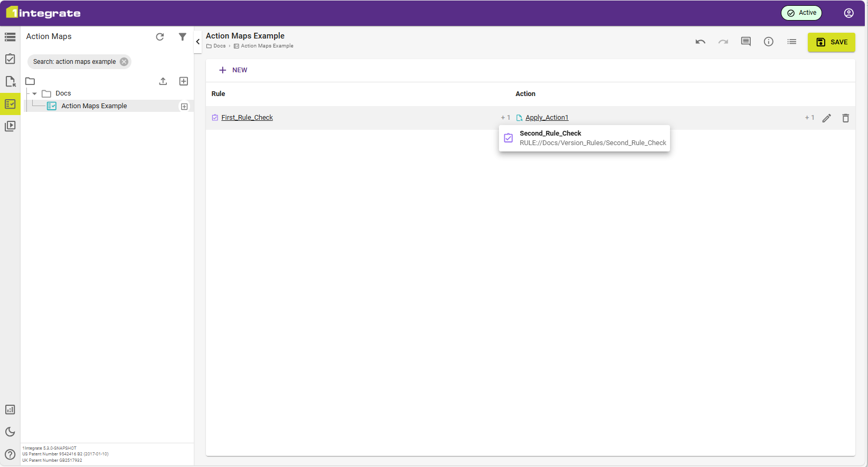
Task: Collapse the left side panel chevron
Action: (198, 42)
